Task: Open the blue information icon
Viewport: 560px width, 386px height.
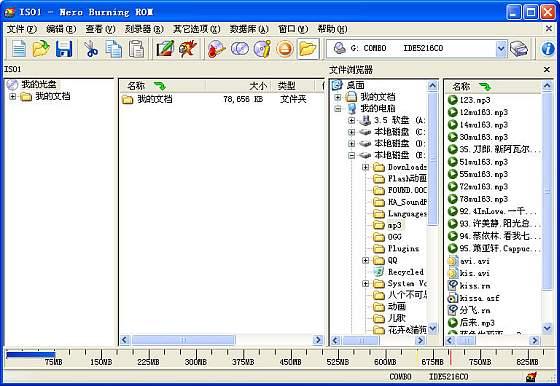Action: (x=548, y=49)
